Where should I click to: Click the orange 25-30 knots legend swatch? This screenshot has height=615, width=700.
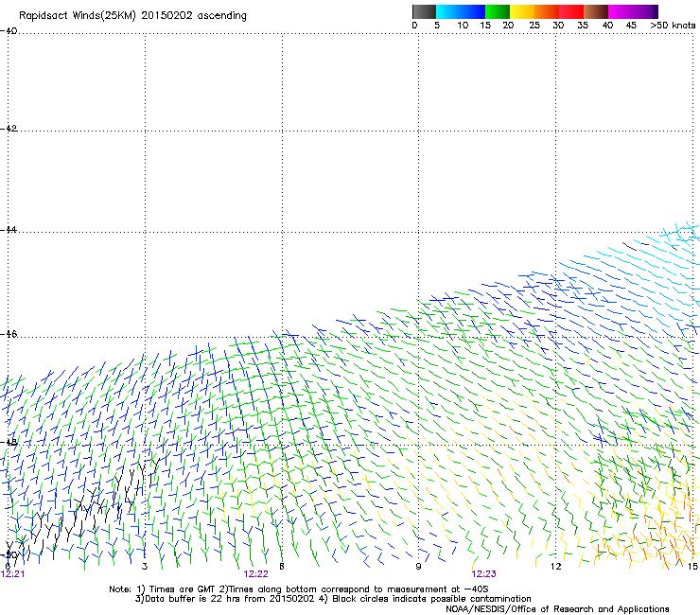pos(547,11)
